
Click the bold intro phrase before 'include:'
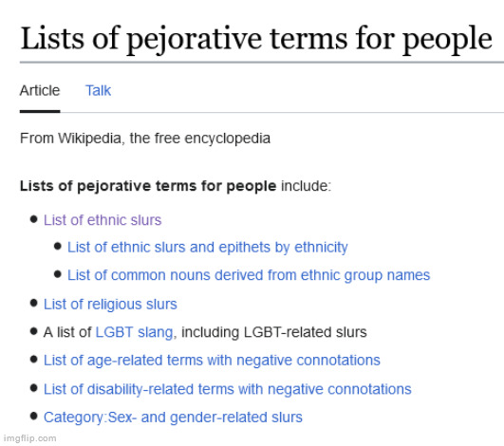point(148,186)
